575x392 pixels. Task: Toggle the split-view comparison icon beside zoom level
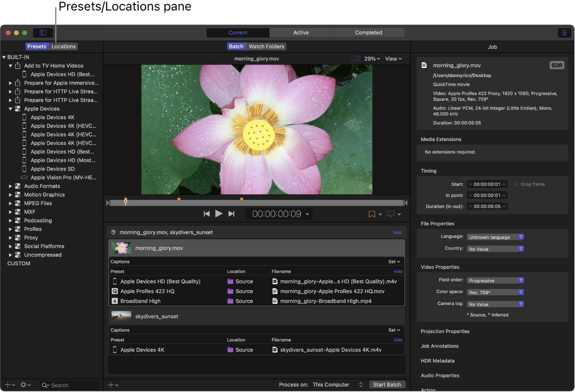pyautogui.click(x=356, y=58)
